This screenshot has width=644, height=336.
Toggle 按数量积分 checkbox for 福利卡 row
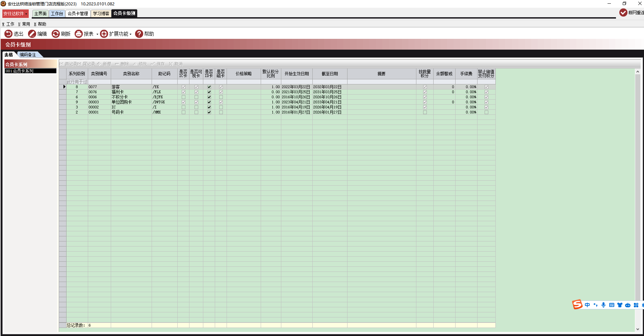click(x=425, y=92)
